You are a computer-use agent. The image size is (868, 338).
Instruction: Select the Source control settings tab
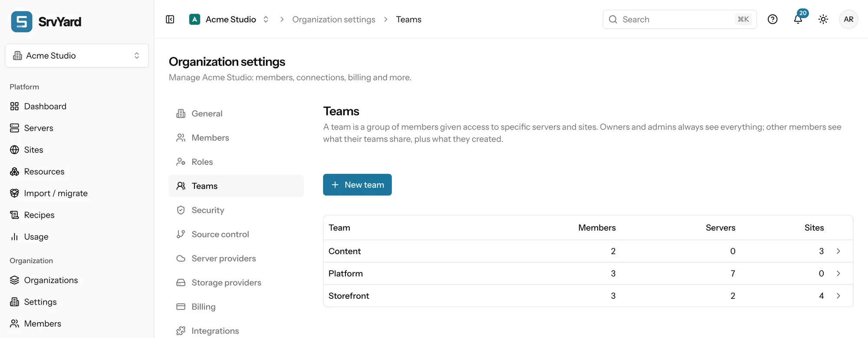236,234
